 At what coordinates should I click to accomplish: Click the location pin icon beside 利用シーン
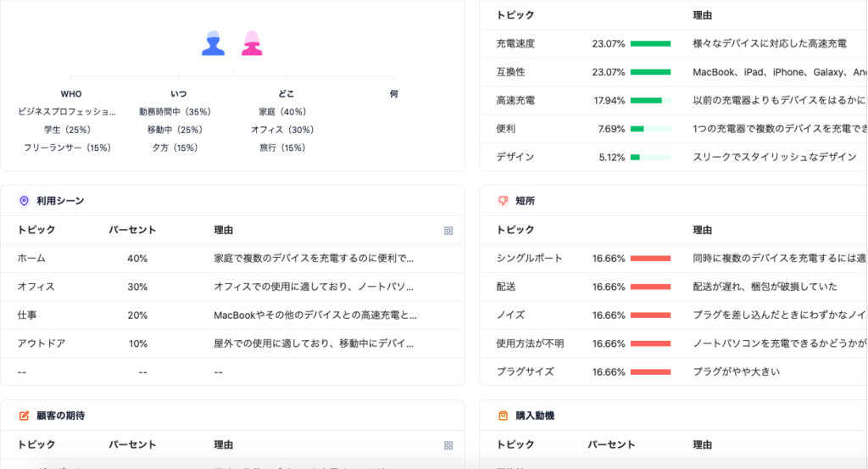click(24, 201)
